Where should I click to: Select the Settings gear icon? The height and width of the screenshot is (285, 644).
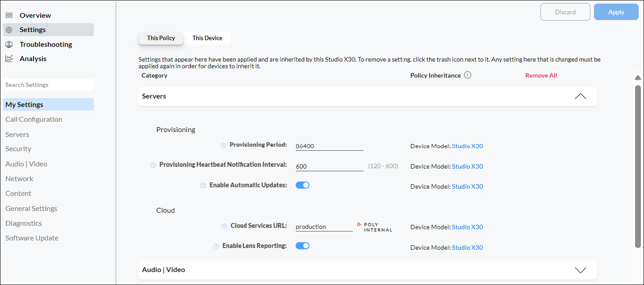click(9, 29)
